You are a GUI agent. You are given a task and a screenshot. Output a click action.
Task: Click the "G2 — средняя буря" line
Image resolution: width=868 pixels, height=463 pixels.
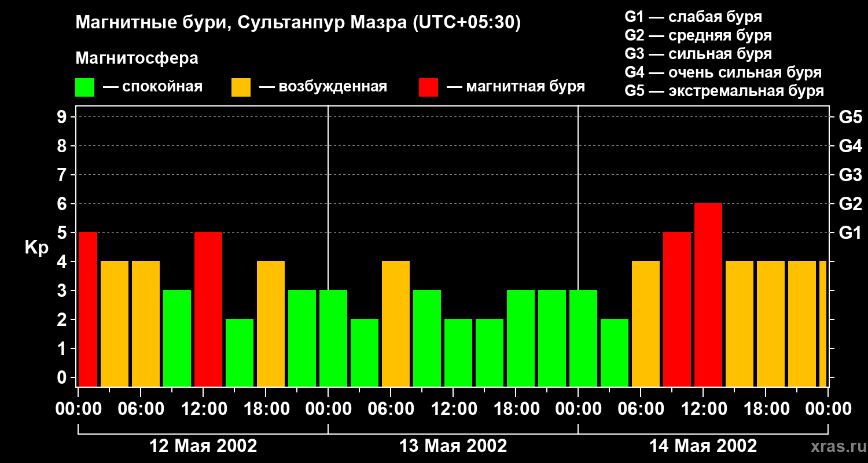[x=698, y=35]
